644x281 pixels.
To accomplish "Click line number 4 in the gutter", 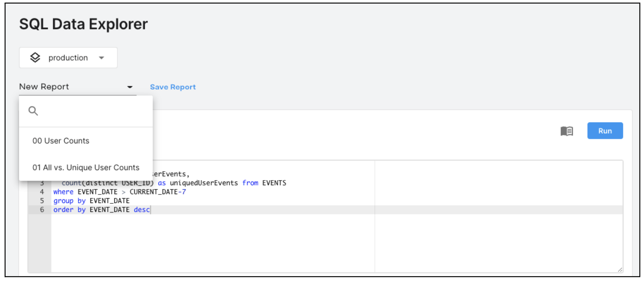I will point(42,192).
